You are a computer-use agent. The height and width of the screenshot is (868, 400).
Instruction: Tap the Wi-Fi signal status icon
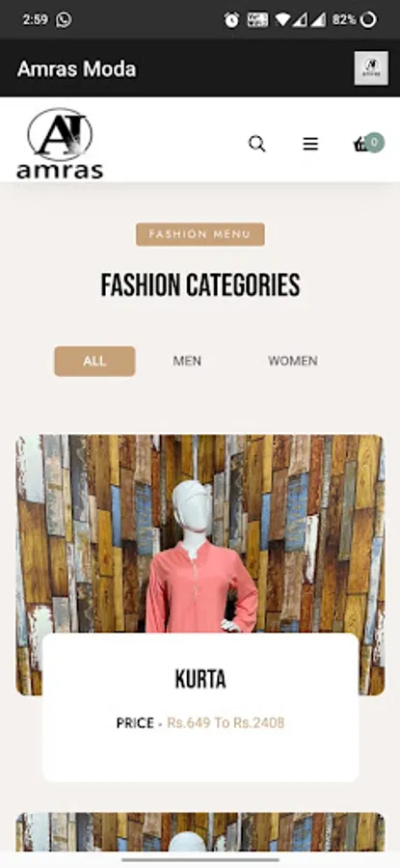pyautogui.click(x=282, y=20)
